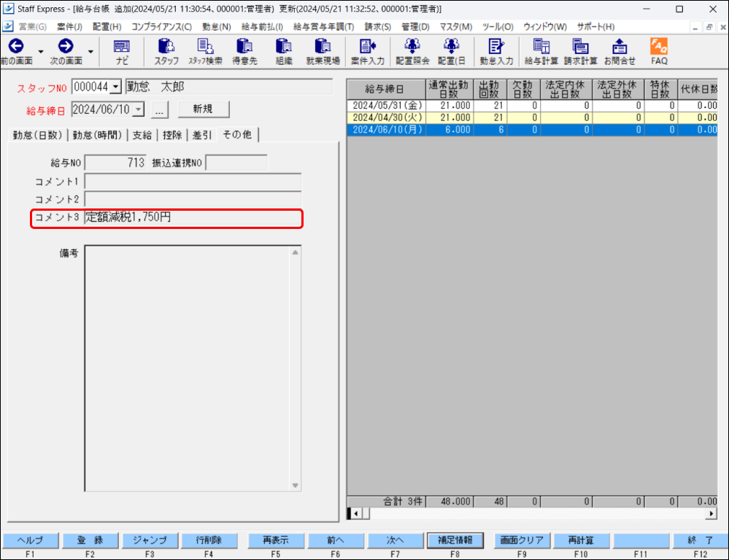Open the 勤怠(N) menu
The image size is (729, 560).
pos(217,27)
